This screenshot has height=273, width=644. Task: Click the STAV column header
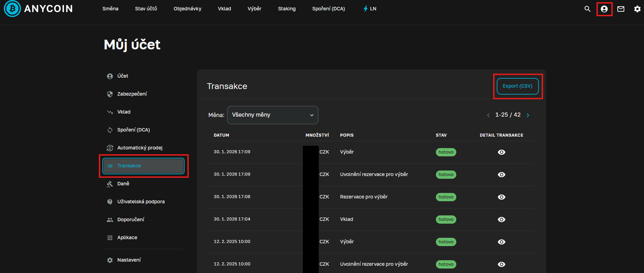pyautogui.click(x=441, y=135)
